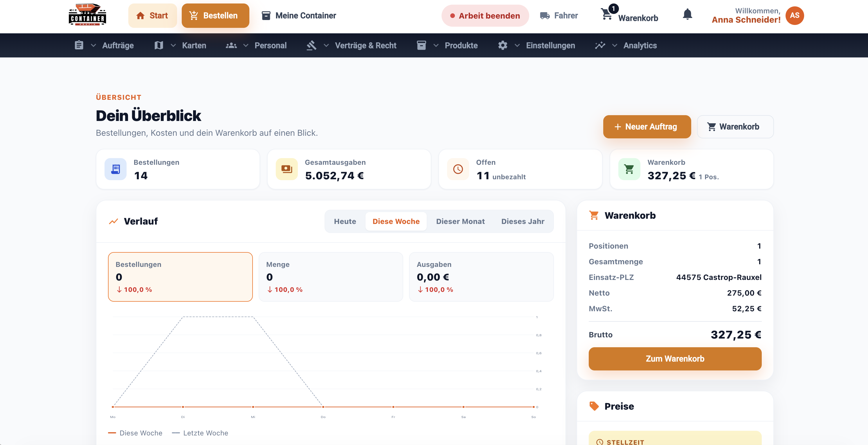Switch Verlauf to Heute
Screen dimensions: 868x445
[345, 221]
